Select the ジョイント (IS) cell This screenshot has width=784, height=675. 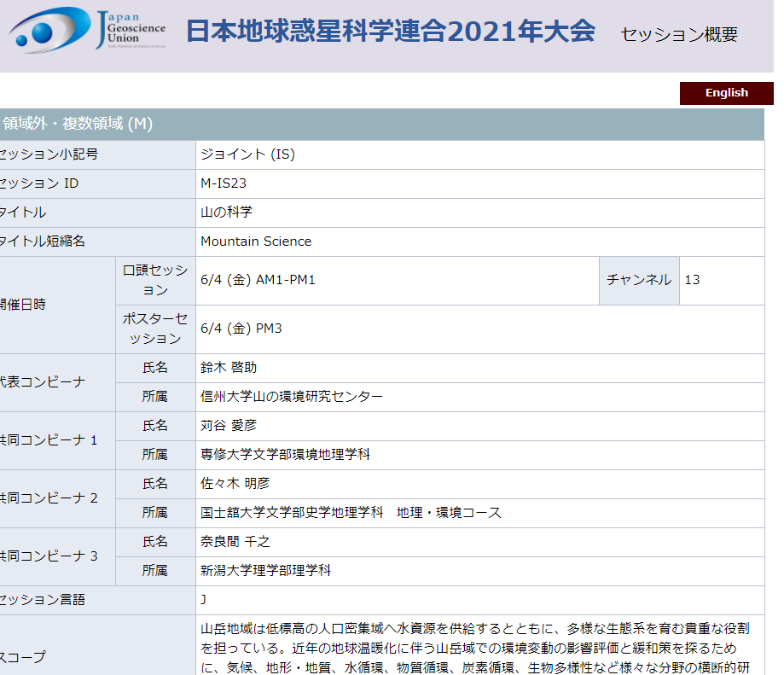pos(480,154)
